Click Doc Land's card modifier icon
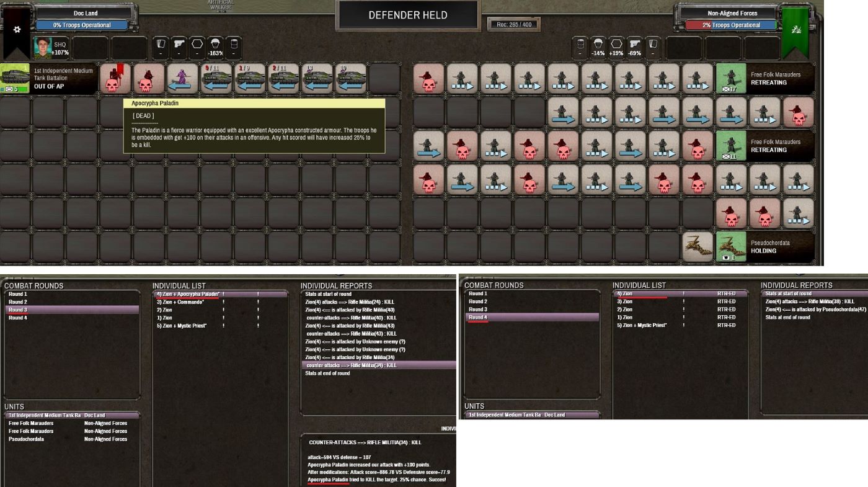The width and height of the screenshot is (868, 487). click(161, 48)
